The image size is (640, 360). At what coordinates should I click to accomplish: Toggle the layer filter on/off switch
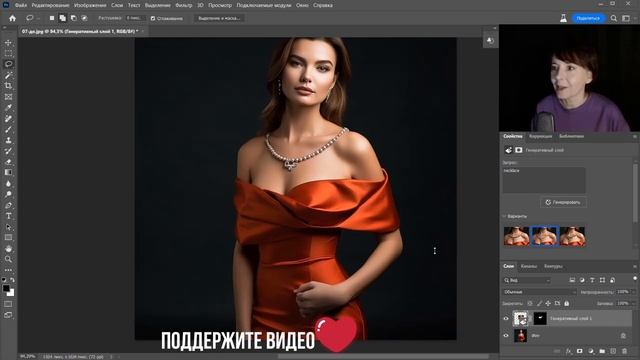tap(635, 279)
